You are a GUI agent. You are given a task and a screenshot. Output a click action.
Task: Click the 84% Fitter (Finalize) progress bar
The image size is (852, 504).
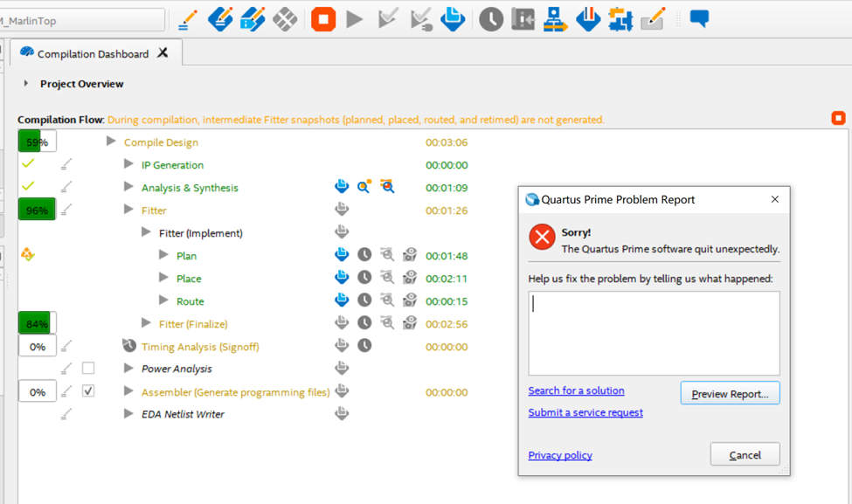click(38, 324)
